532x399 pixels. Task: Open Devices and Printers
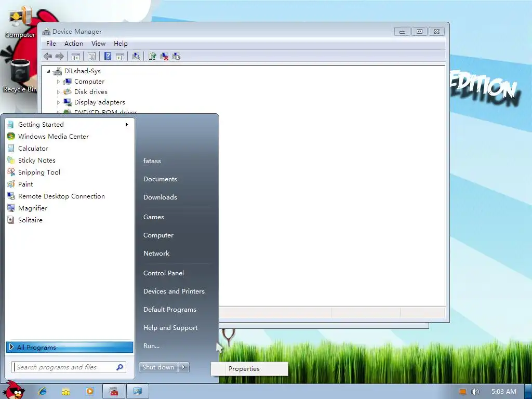click(174, 291)
